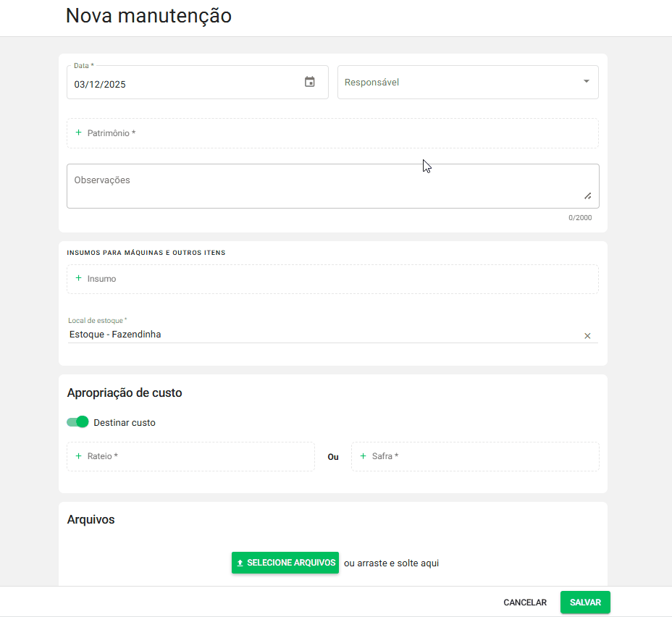Click the Selecione Arquivos button

click(x=285, y=563)
